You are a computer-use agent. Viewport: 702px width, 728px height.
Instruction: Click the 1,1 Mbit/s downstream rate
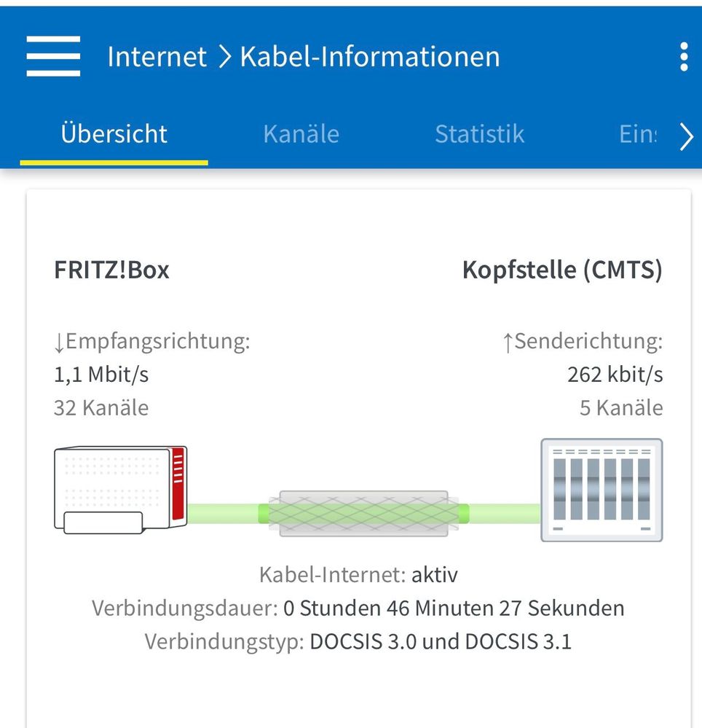101,375
